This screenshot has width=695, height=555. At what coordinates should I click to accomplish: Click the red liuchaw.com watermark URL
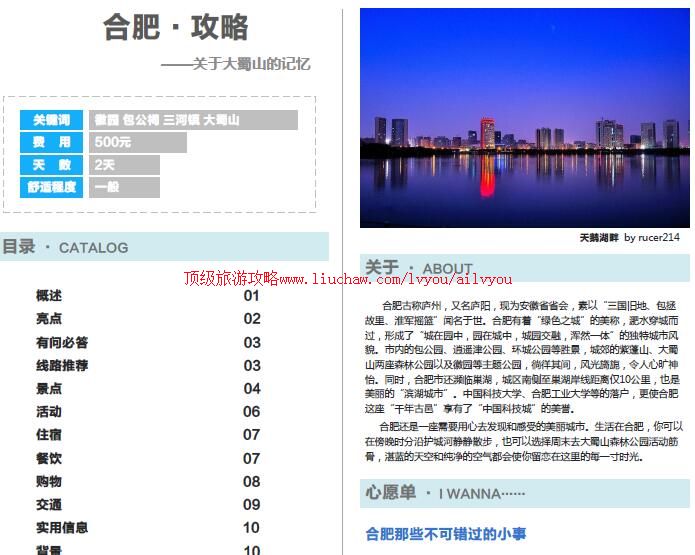(x=347, y=278)
